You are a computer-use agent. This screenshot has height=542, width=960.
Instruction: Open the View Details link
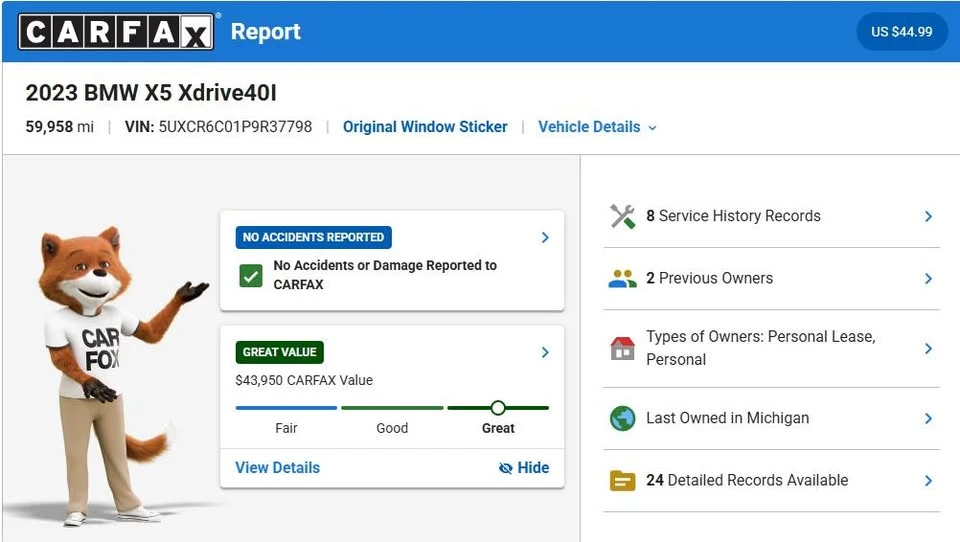pyautogui.click(x=277, y=467)
